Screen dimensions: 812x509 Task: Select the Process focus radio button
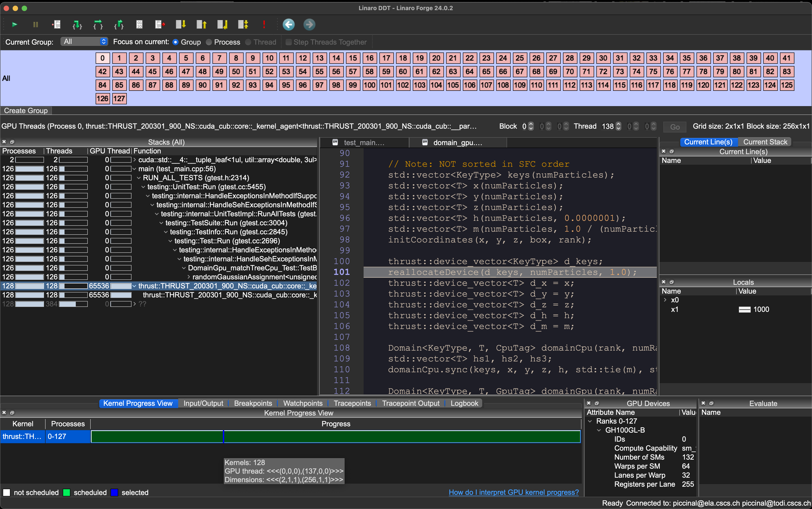(x=209, y=42)
